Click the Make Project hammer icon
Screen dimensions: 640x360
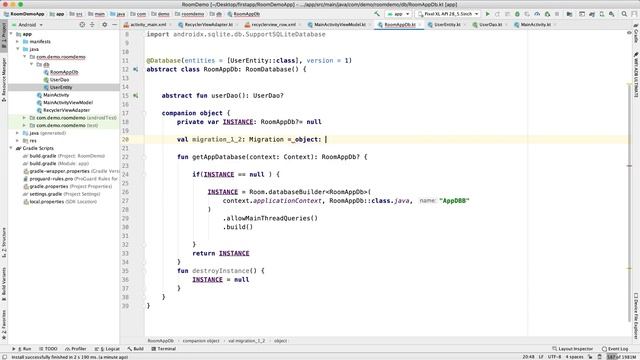[x=377, y=14]
